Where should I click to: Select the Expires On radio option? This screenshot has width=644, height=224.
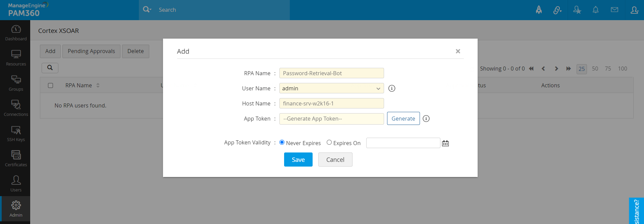(x=329, y=142)
